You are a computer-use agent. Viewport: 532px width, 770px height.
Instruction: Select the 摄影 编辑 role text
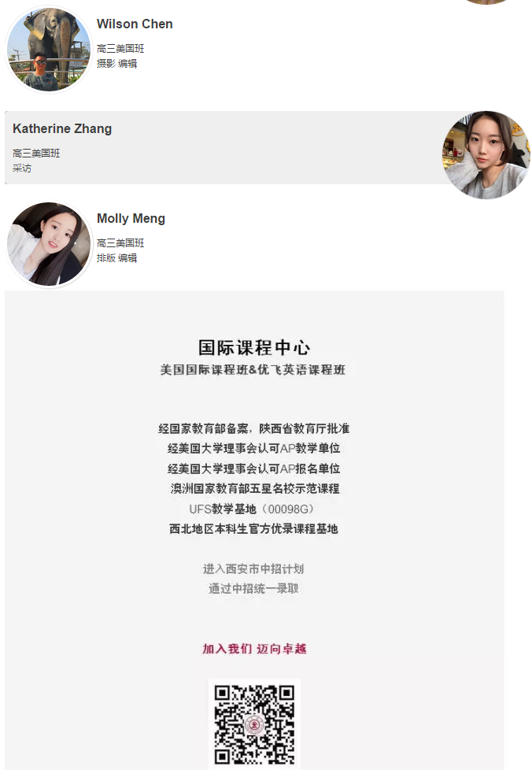pos(116,63)
